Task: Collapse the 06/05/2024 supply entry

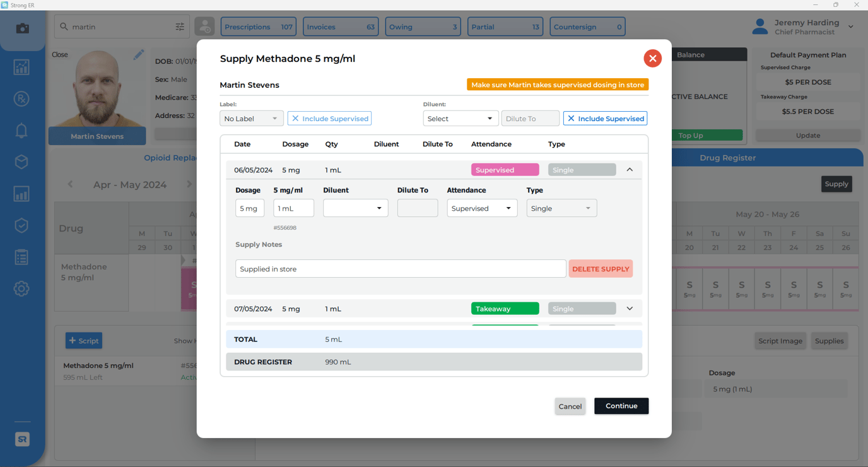Action: pos(629,169)
